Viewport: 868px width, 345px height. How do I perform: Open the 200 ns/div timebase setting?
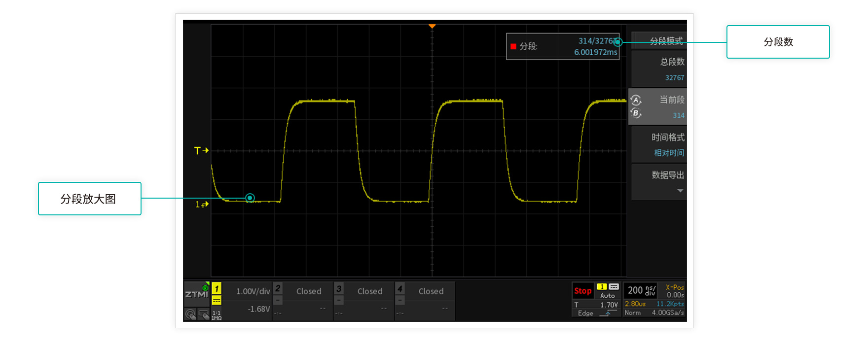pyautogui.click(x=641, y=290)
